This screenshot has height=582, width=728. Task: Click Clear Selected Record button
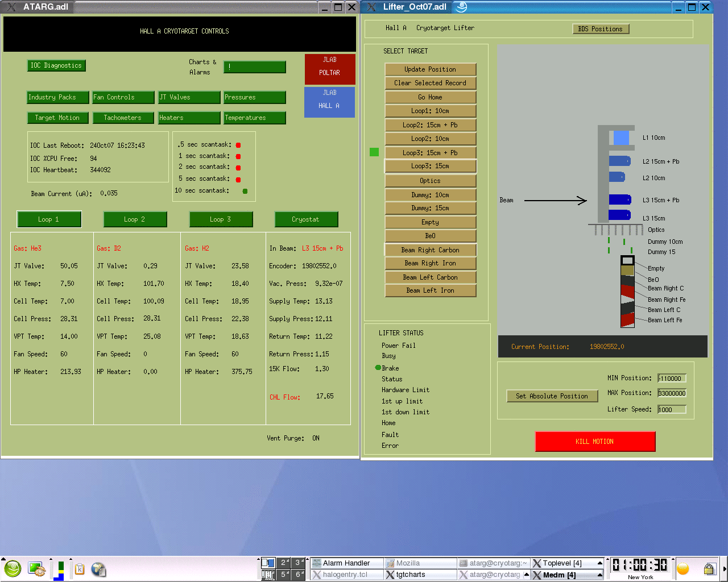click(x=431, y=83)
